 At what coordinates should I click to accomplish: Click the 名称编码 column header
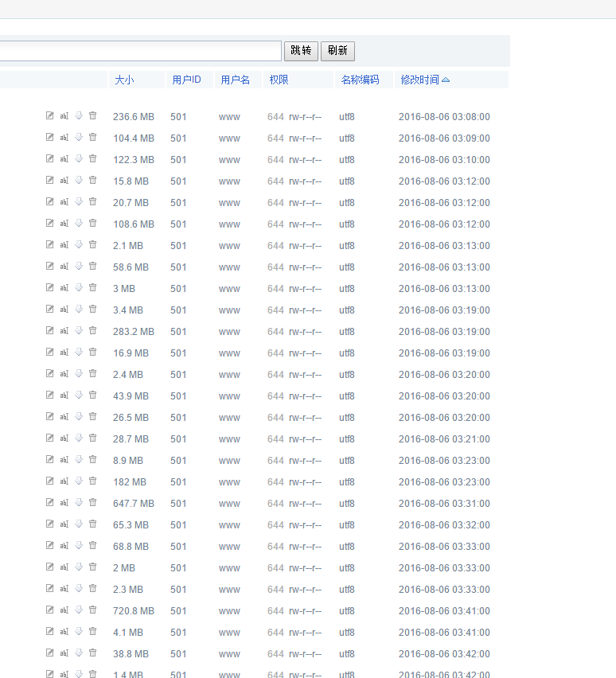point(360,80)
